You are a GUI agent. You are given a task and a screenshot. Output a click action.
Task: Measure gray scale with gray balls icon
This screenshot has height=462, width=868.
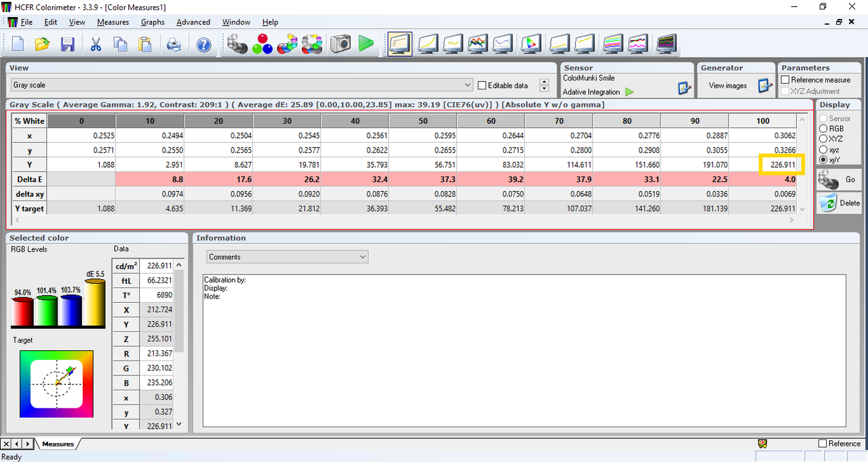tap(237, 44)
